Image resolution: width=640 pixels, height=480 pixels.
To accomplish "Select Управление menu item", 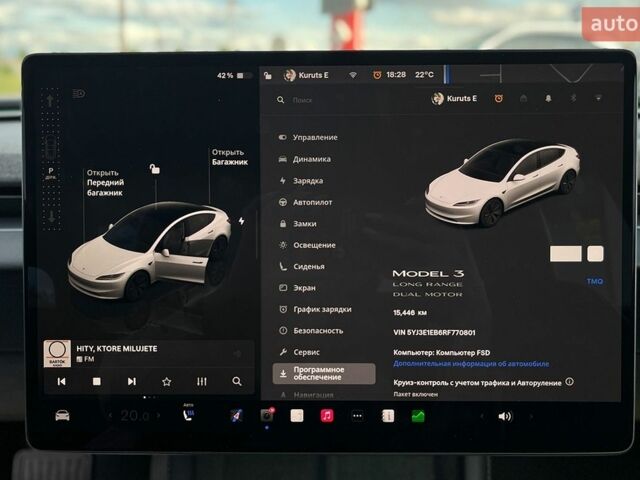I will pyautogui.click(x=308, y=138).
